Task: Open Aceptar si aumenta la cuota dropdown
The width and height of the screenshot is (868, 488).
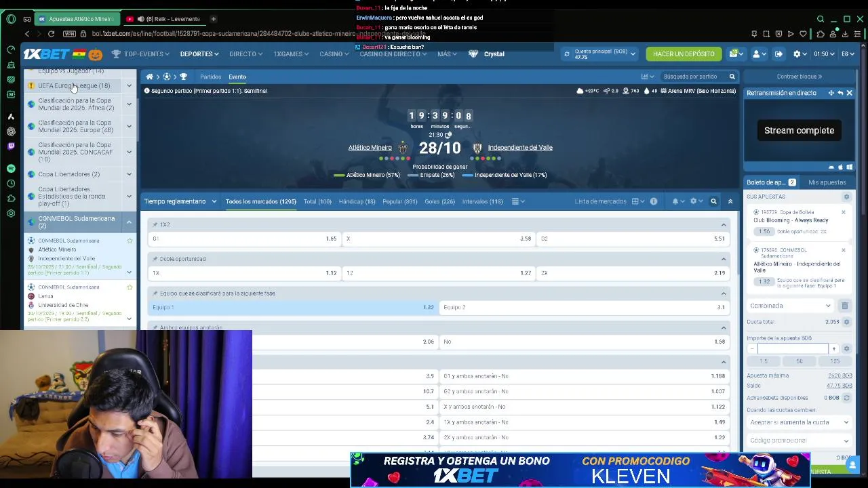Action: click(x=799, y=422)
